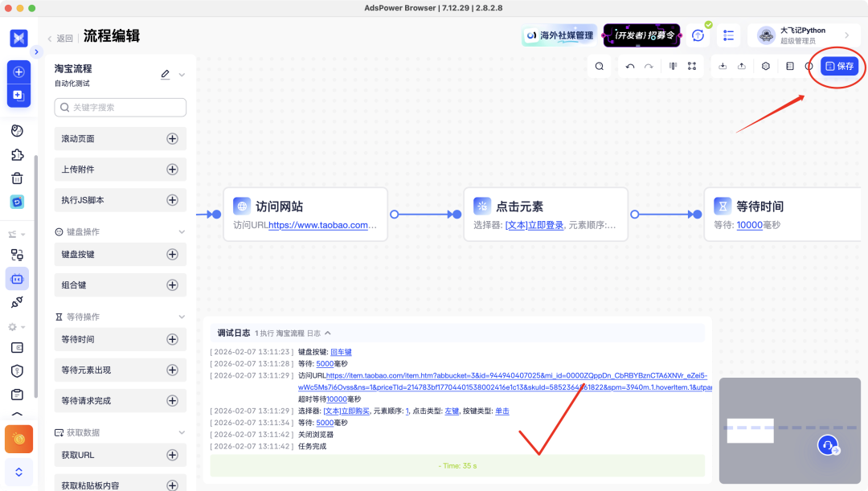Import a flow with the download icon
This screenshot has height=491, width=868.
(x=723, y=66)
